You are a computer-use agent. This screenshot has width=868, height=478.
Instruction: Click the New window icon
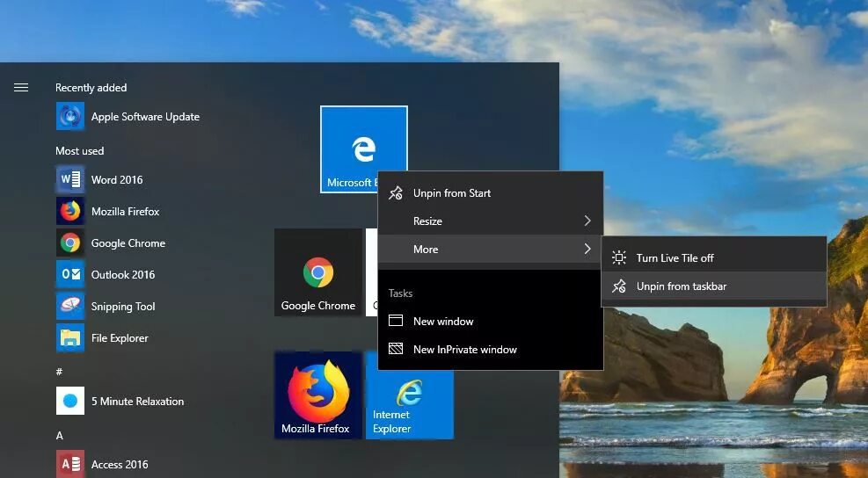click(x=395, y=321)
